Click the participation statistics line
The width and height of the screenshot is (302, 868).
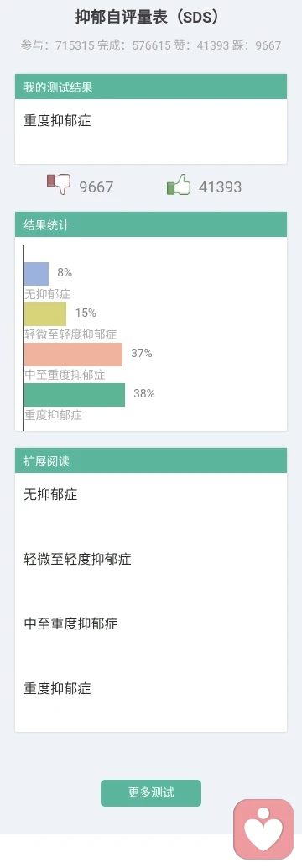tap(151, 45)
